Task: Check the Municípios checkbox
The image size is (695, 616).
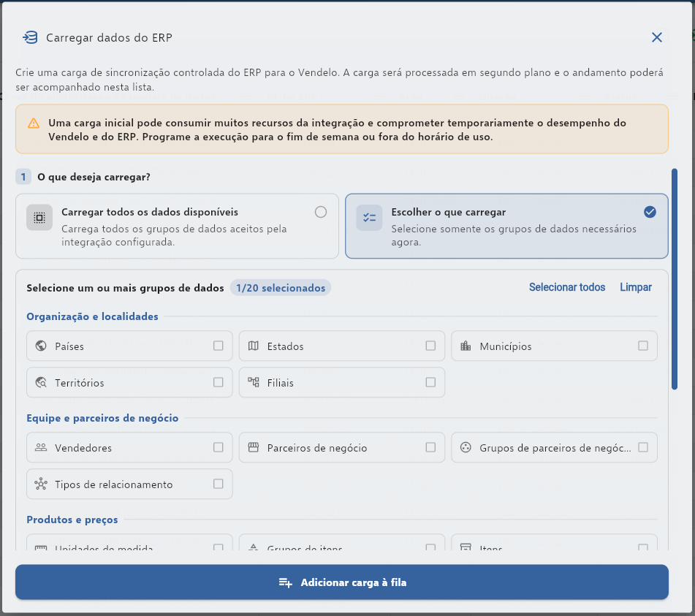Action: pyautogui.click(x=643, y=346)
